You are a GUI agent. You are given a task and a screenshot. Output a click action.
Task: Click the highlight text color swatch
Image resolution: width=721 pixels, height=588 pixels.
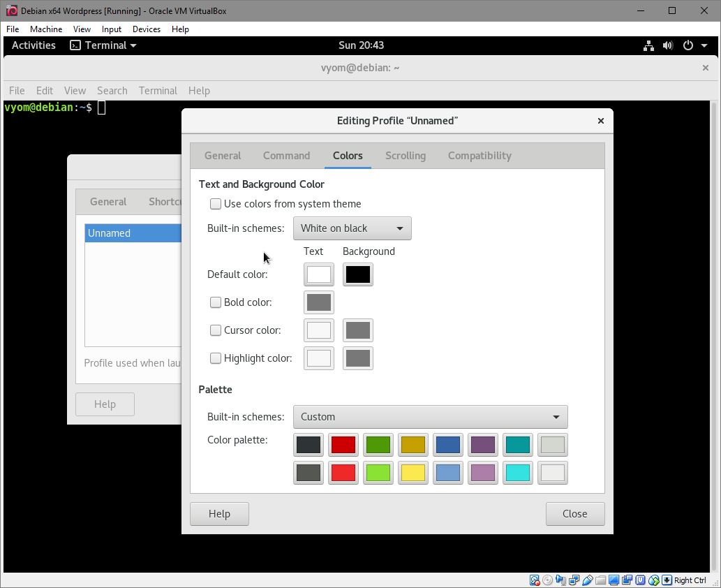319,358
